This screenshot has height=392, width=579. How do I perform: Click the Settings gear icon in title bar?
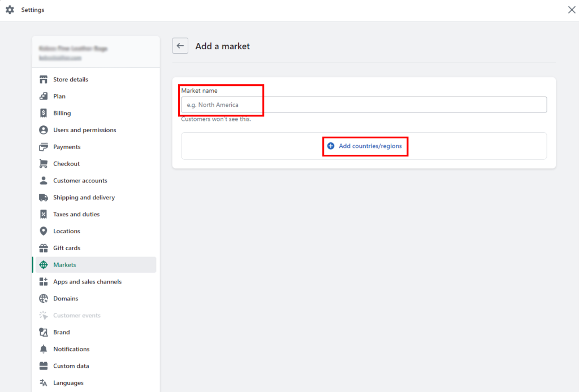(10, 10)
